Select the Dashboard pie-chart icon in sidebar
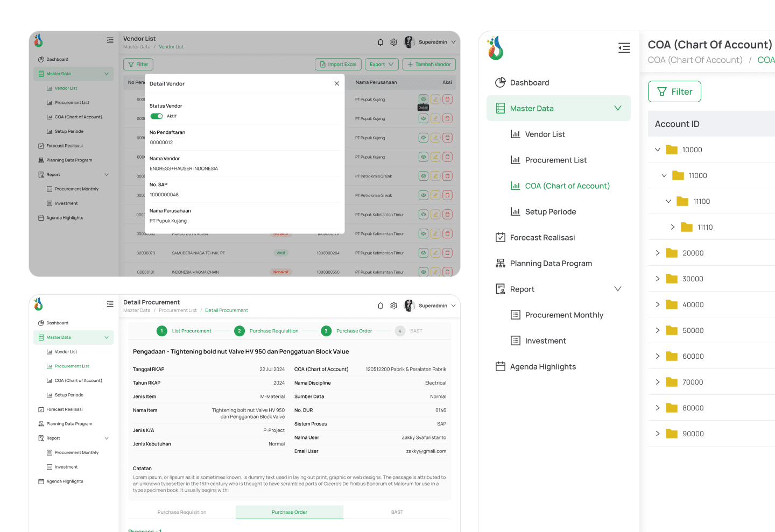Viewport: 775px width, 532px height. pos(501,82)
